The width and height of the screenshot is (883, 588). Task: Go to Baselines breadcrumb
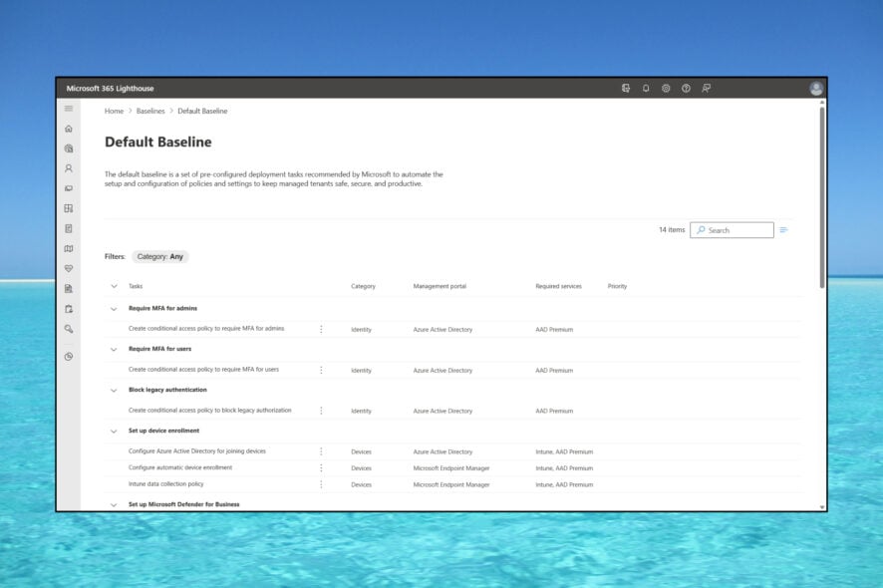(x=150, y=111)
